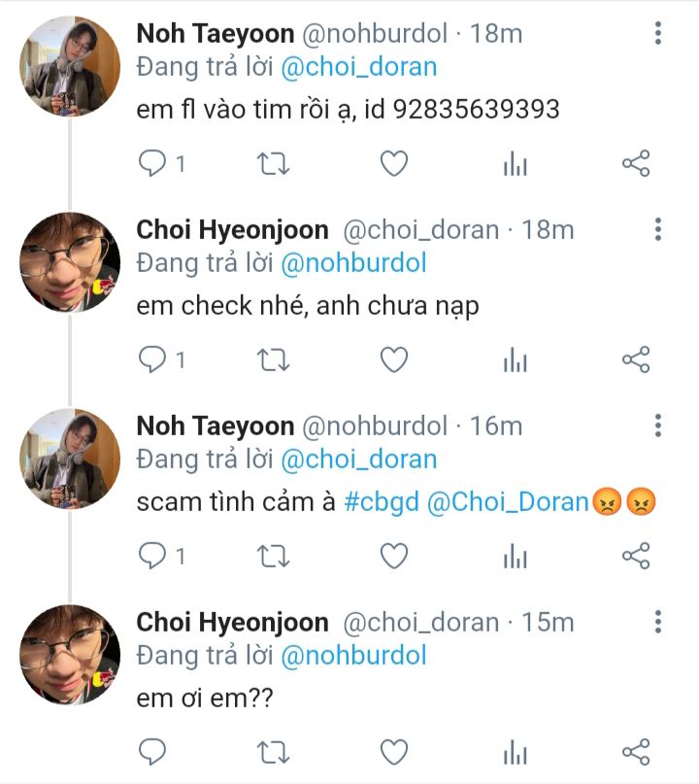Open more options on the first Noh Taeyoon tweet
This screenshot has width=699, height=784.
[x=658, y=34]
